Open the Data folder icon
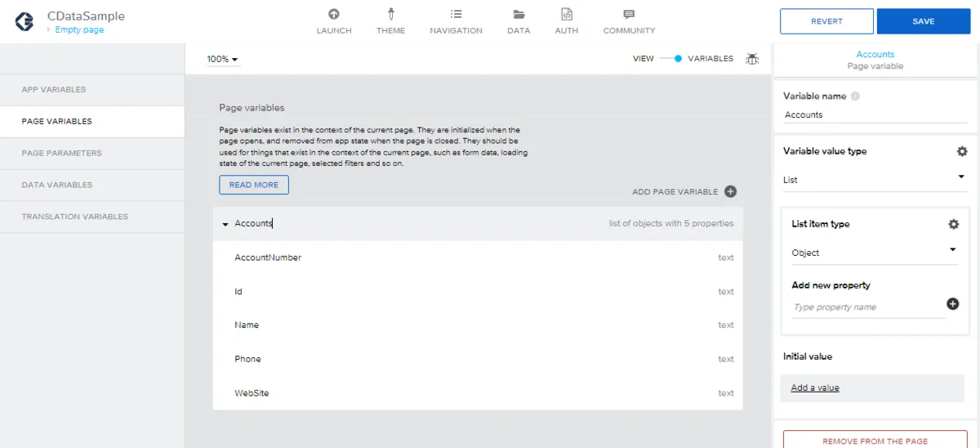Viewport: 980px width, 448px height. (x=518, y=15)
